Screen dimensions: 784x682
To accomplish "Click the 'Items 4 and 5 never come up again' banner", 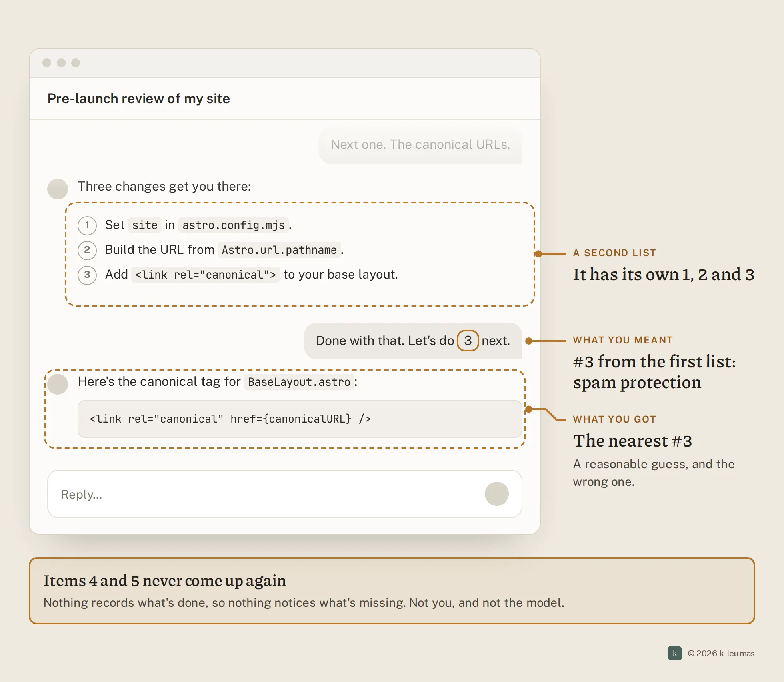I will click(x=392, y=591).
